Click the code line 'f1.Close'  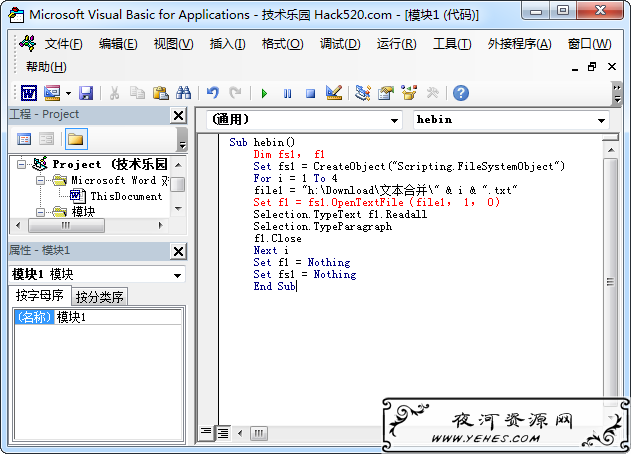(x=277, y=238)
